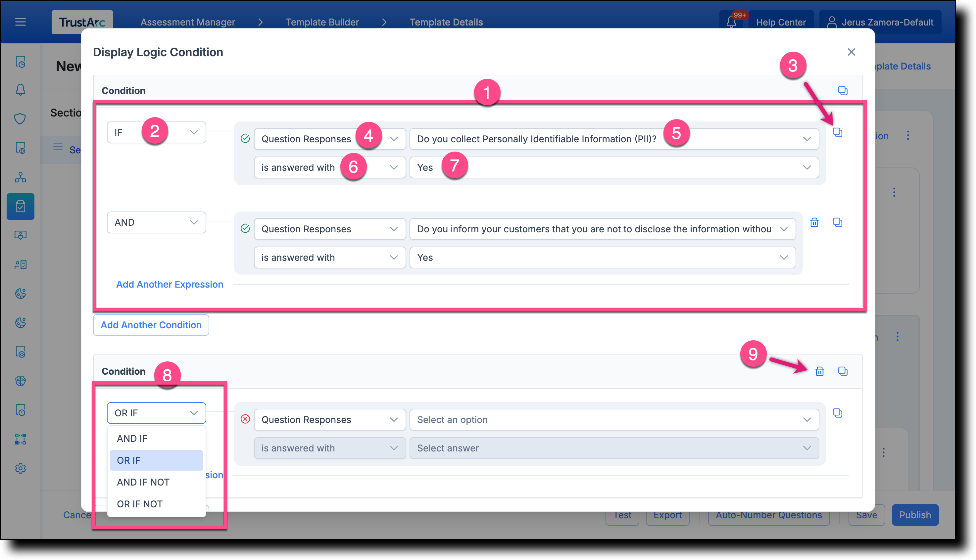
Task: Duplicate the IF expression row
Action: [x=837, y=132]
